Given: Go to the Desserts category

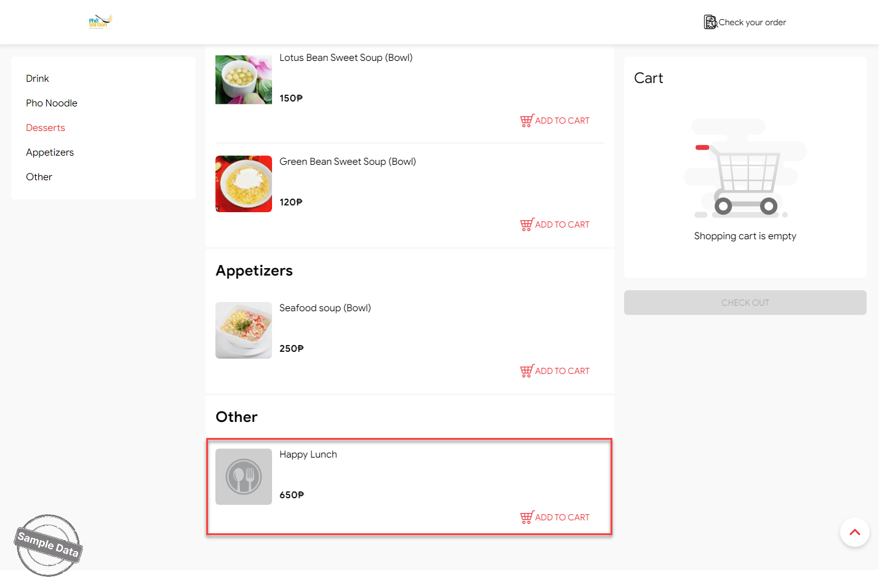Looking at the screenshot, I should click(x=46, y=128).
